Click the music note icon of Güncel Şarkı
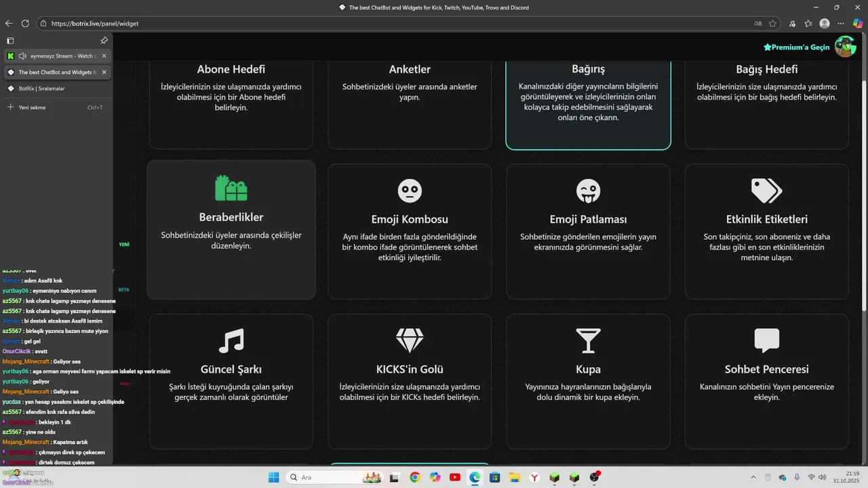The image size is (868, 488). tap(231, 341)
